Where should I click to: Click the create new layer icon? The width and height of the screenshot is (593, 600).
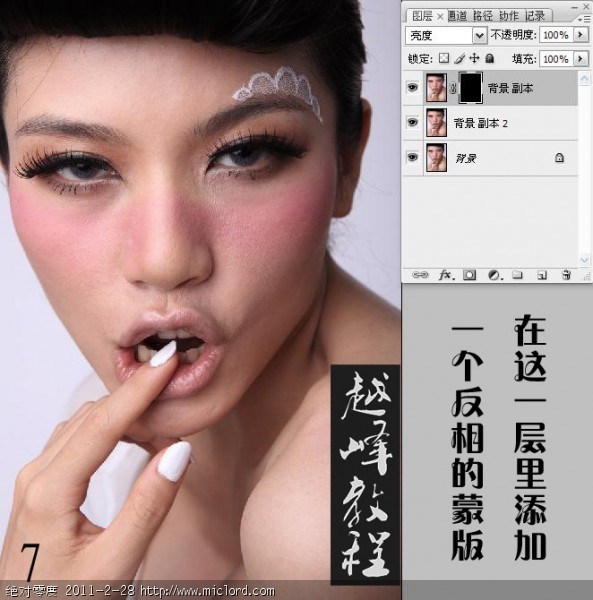pos(542,275)
